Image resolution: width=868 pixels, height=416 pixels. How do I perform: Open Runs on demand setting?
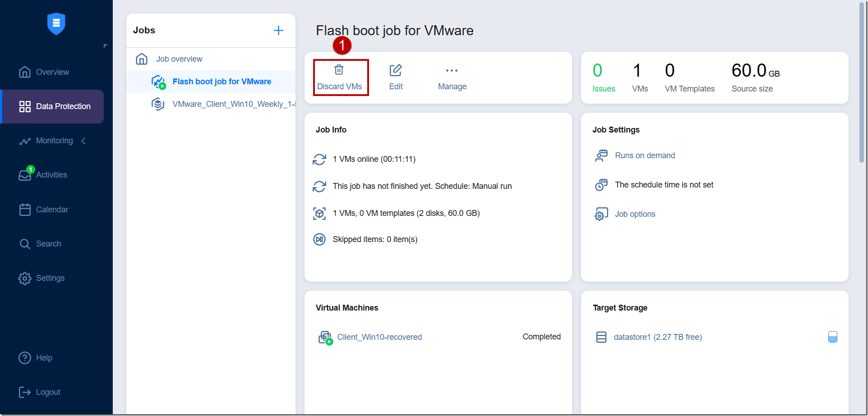(645, 155)
